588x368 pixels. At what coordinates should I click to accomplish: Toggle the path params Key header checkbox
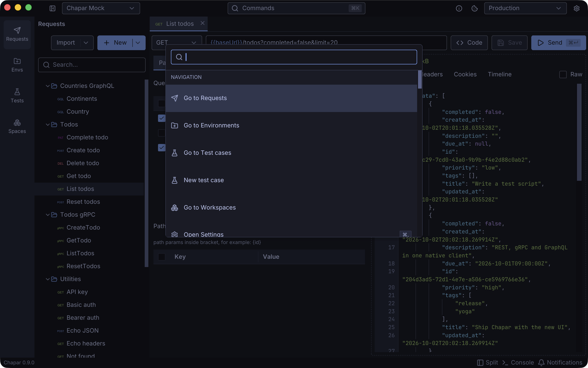point(161,257)
